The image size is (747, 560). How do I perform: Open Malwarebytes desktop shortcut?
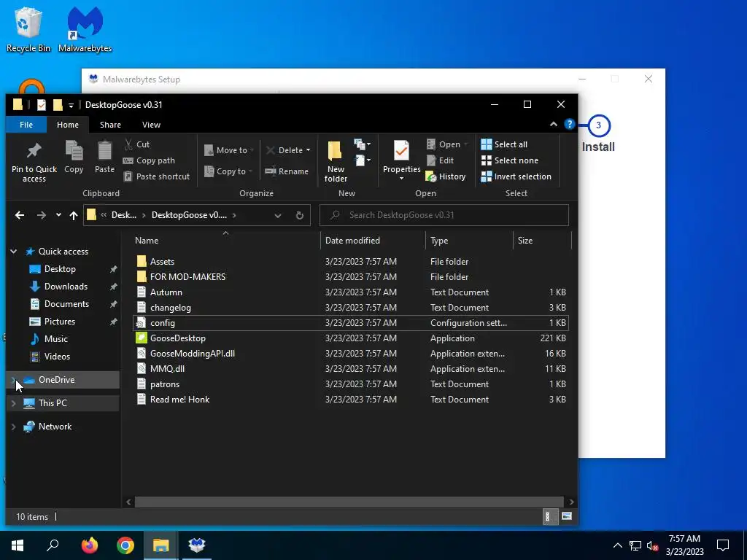pos(85,29)
